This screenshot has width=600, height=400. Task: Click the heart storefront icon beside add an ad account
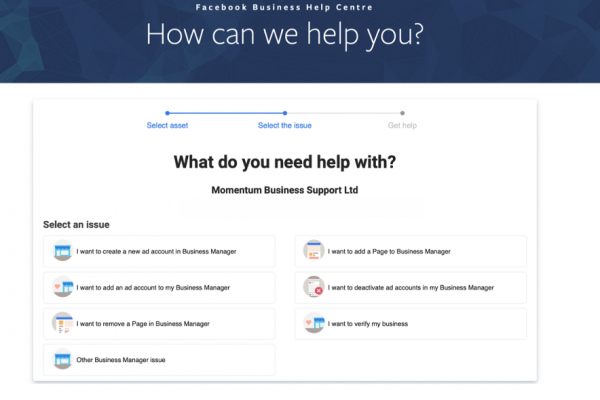click(62, 287)
